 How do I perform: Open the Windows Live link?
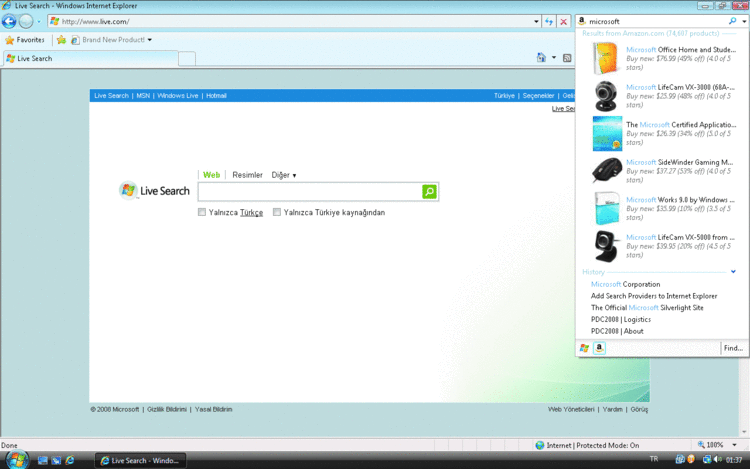click(177, 96)
